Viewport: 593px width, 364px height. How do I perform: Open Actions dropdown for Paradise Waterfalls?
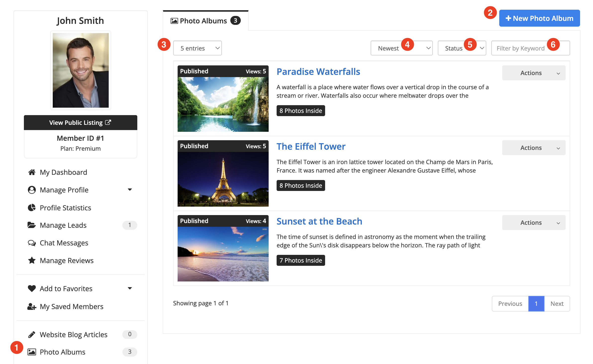pyautogui.click(x=534, y=73)
